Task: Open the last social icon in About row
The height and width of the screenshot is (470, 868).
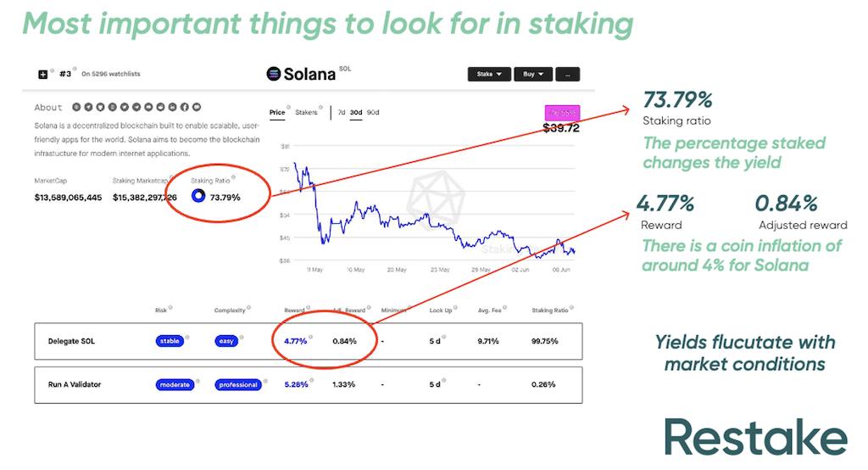Action: coord(198,107)
